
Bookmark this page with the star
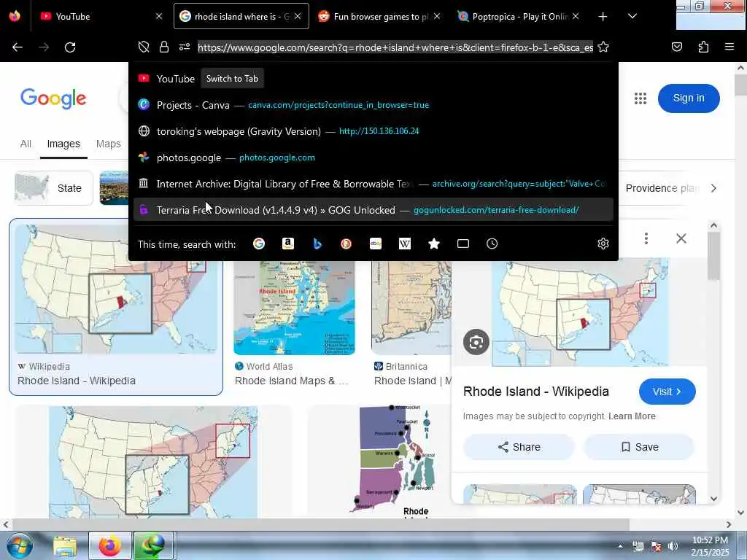(x=603, y=47)
